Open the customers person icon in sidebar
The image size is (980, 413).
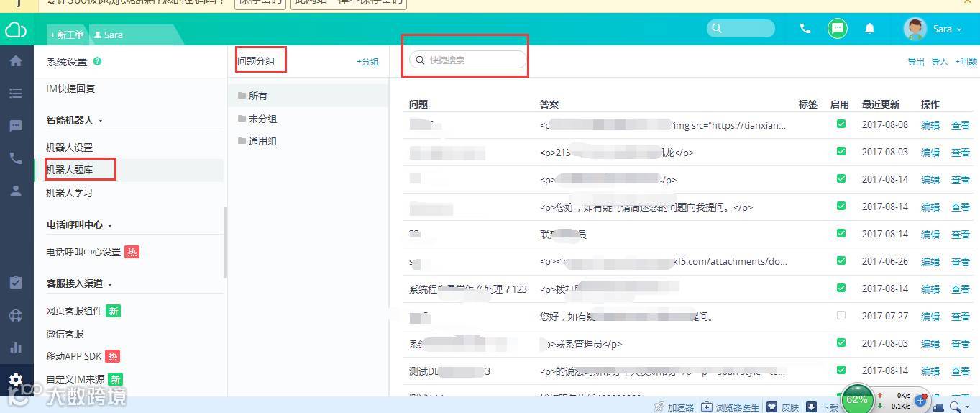(15, 191)
